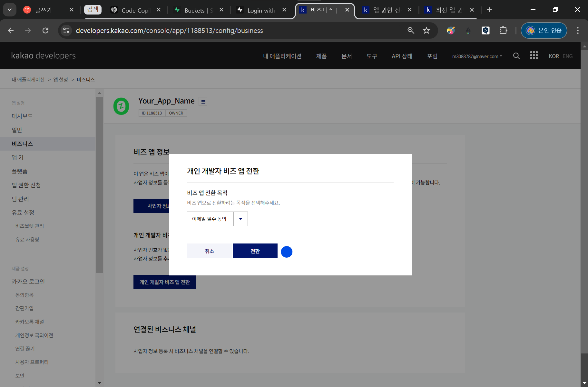The height and width of the screenshot is (387, 588).
Task: Open the tab search dropdown arrow
Action: coord(10,10)
